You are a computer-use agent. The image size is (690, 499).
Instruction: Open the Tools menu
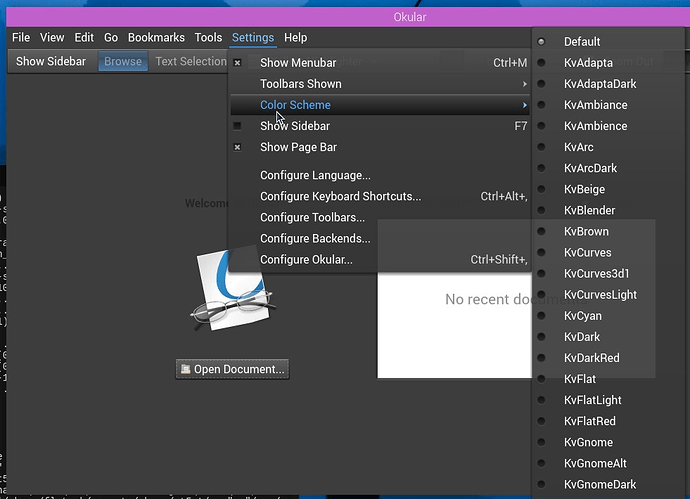pyautogui.click(x=208, y=37)
